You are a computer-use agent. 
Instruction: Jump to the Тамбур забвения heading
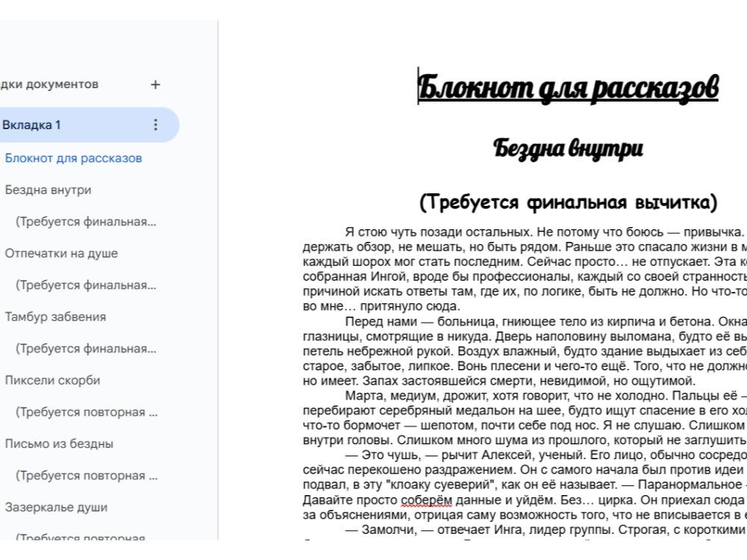pyautogui.click(x=55, y=317)
